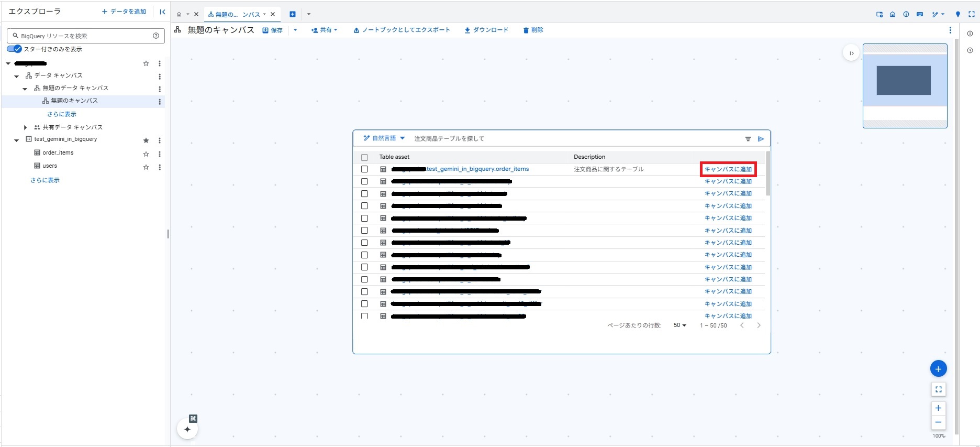Run the natural language search arrow
This screenshot has height=447, width=980.
pyautogui.click(x=761, y=139)
